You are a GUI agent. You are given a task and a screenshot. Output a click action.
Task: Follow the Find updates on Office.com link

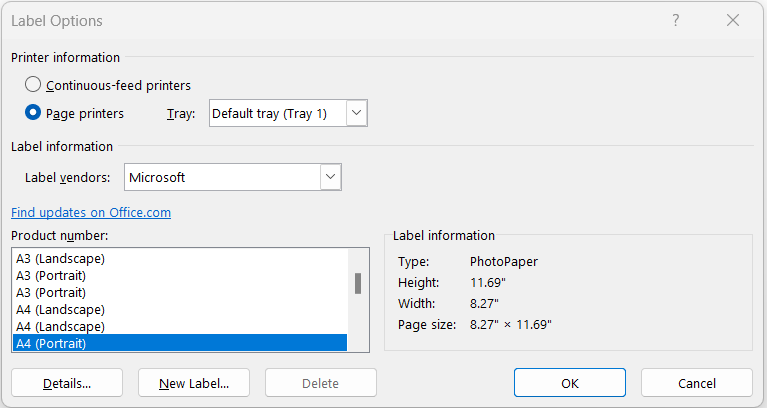pos(91,212)
